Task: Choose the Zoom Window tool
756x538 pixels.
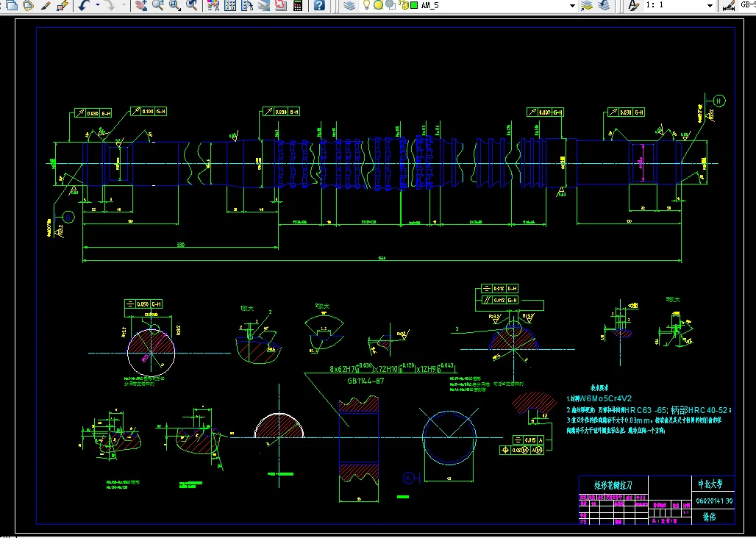Action: click(x=175, y=5)
